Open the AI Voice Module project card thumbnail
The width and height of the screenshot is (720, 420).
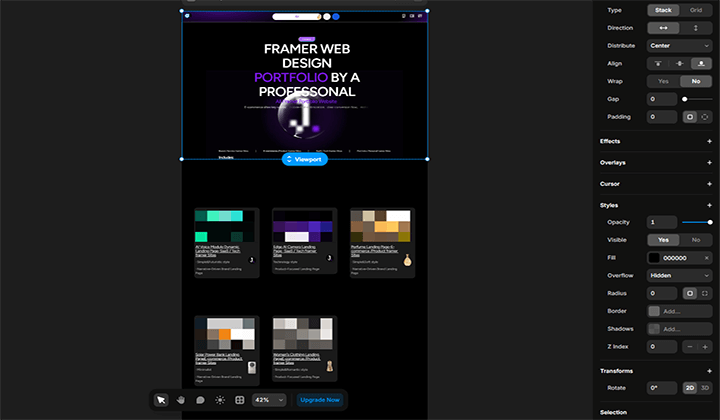pyautogui.click(x=225, y=226)
